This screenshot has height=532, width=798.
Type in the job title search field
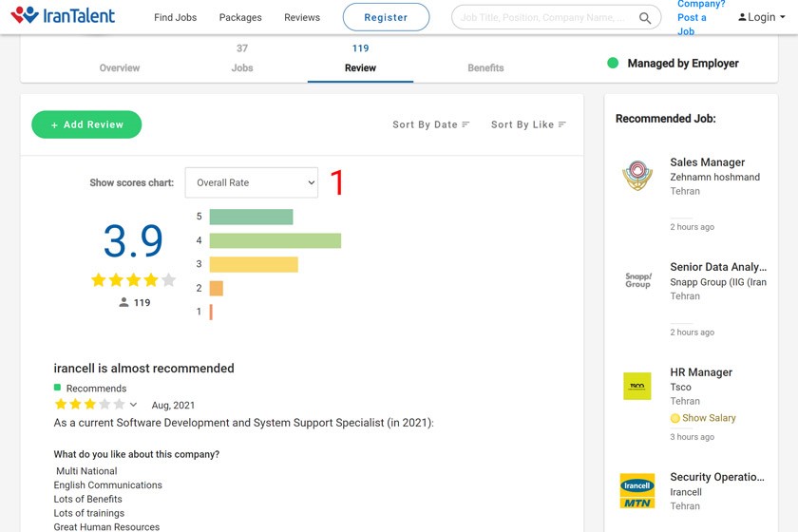point(543,17)
